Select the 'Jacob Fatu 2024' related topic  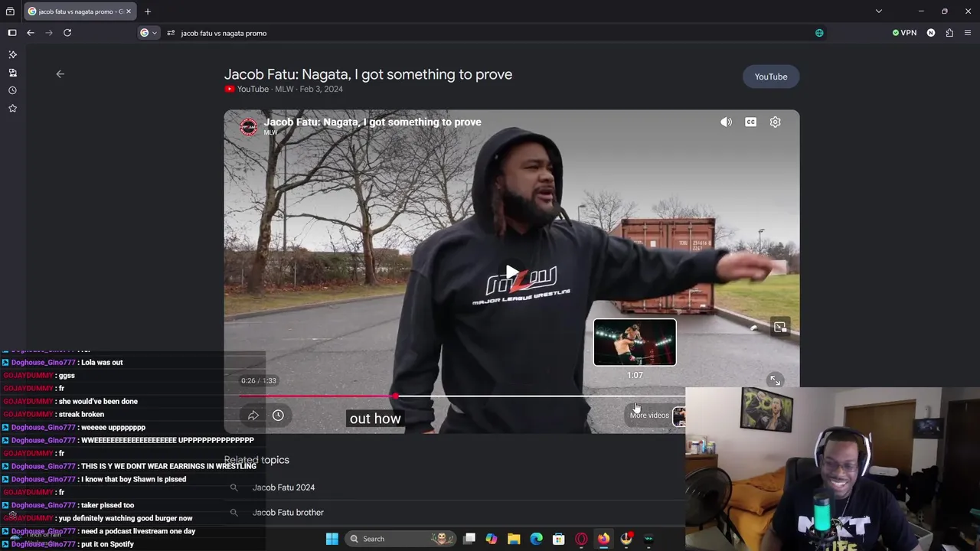[x=283, y=487]
